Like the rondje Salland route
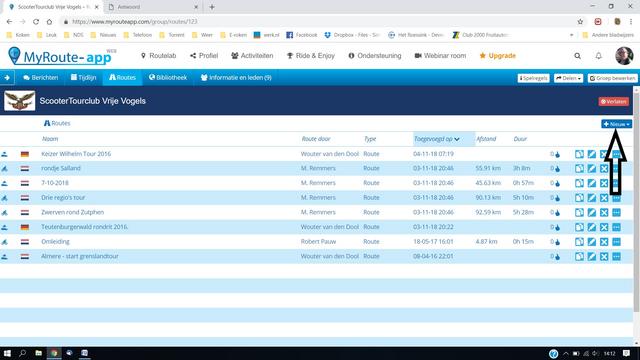This screenshot has height=360, width=640. [558, 169]
